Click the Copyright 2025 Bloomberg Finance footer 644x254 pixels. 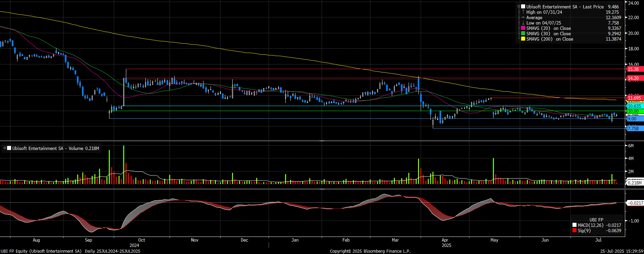(x=370, y=251)
